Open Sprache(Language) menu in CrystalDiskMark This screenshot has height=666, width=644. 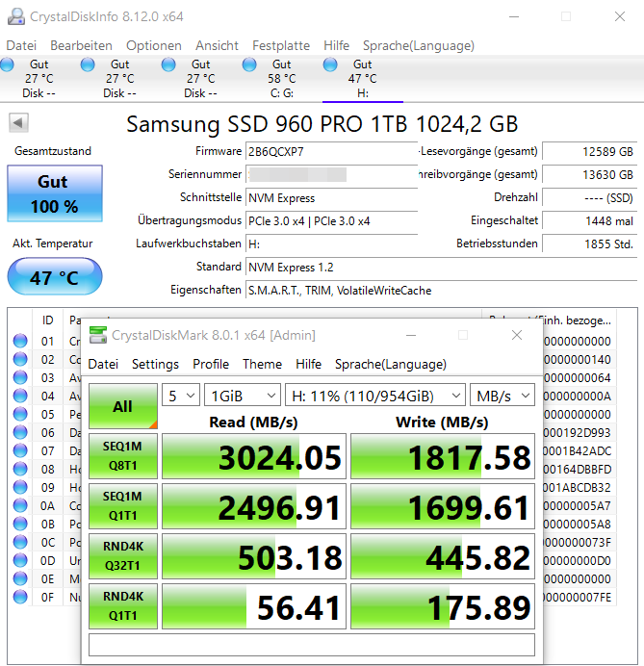coord(391,364)
